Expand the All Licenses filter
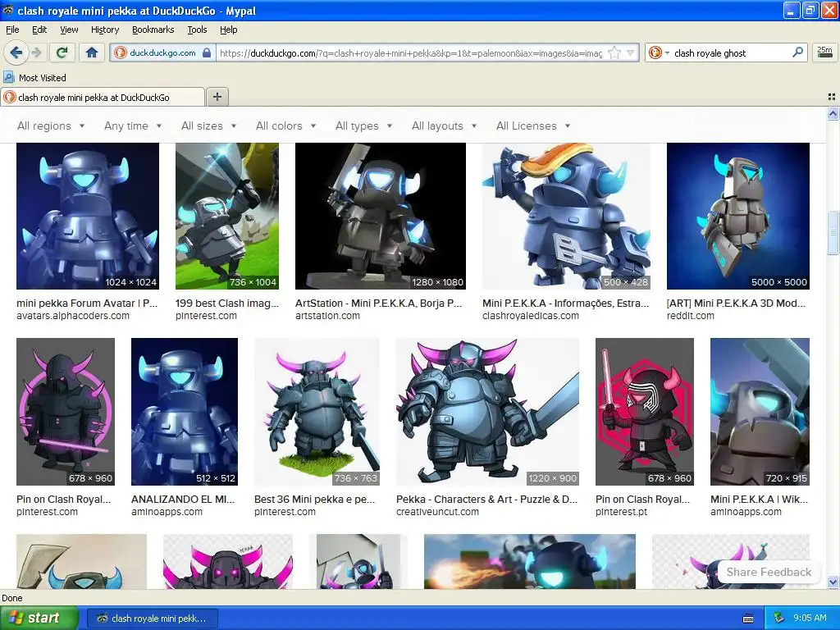This screenshot has height=630, width=840. pyautogui.click(x=533, y=126)
